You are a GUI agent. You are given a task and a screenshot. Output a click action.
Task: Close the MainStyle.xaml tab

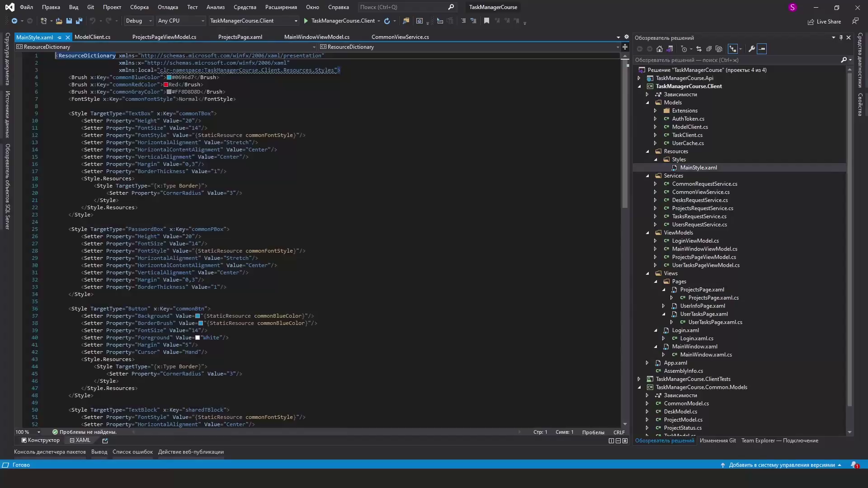67,38
